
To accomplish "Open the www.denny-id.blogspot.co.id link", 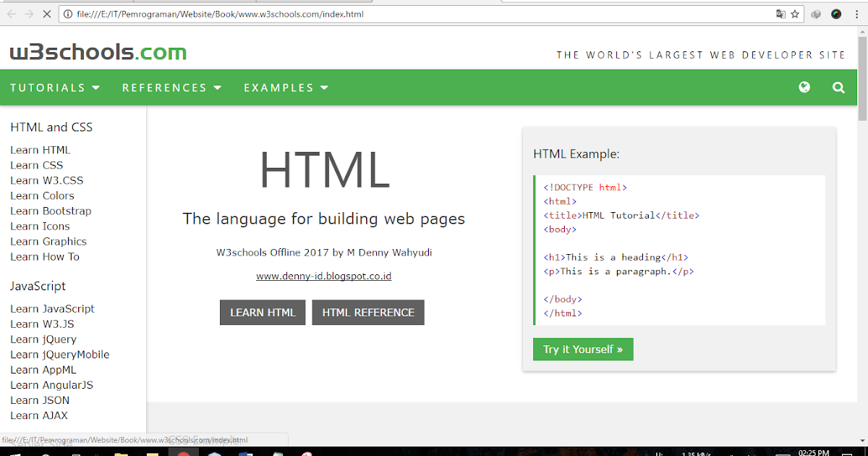I will coord(323,276).
